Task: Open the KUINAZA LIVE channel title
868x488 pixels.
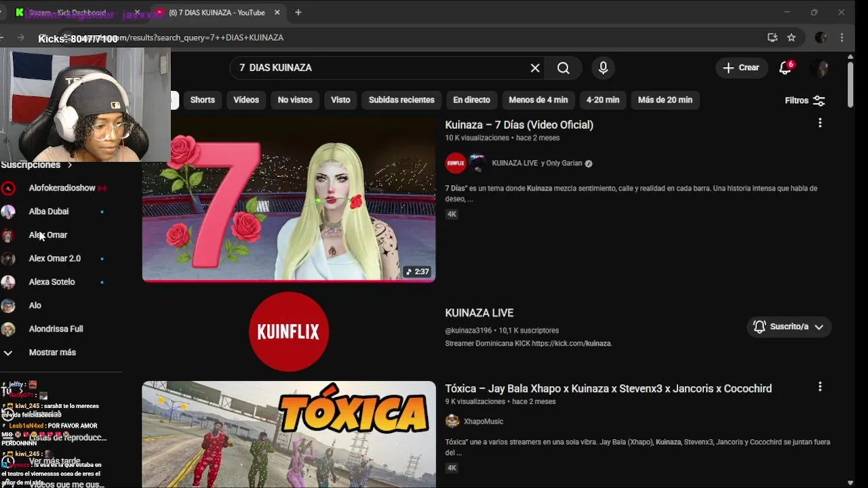Action: (479, 313)
